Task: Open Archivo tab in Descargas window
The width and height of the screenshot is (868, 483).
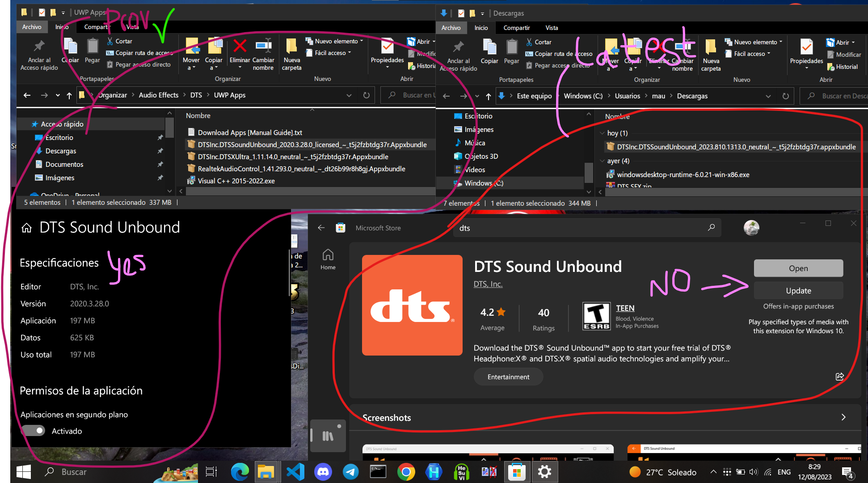Action: pyautogui.click(x=451, y=28)
